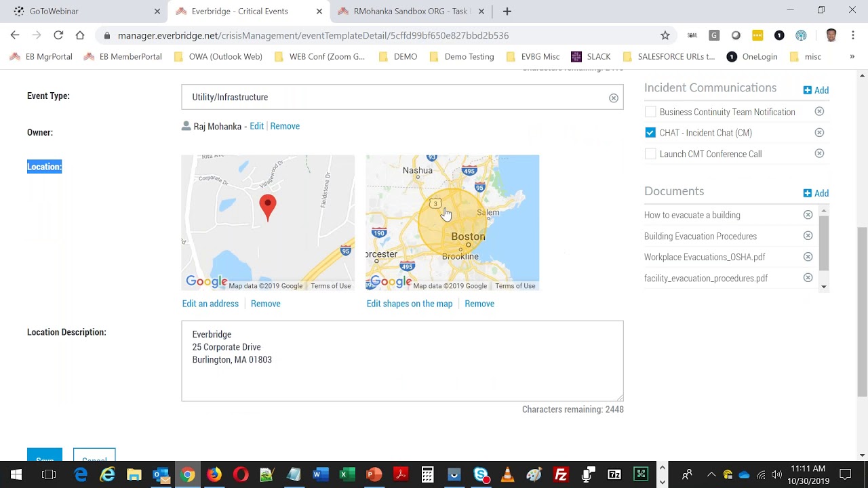Open the Calculator from taskbar
Viewport: 868px width, 488px height.
click(x=427, y=474)
